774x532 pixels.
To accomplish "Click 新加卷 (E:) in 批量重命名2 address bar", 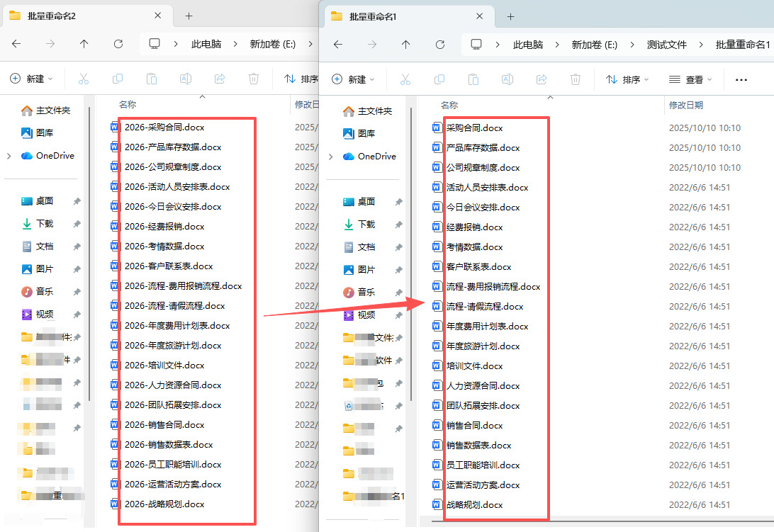I will [272, 45].
